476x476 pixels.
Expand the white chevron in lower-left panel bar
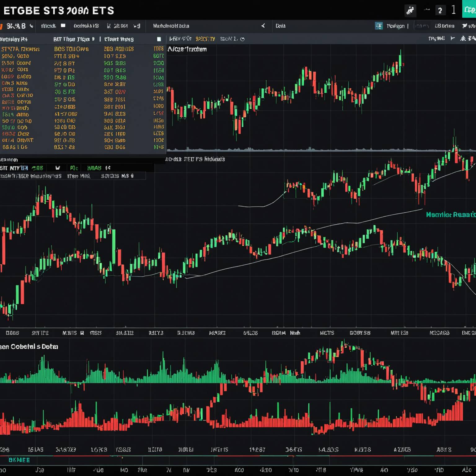click(x=58, y=168)
